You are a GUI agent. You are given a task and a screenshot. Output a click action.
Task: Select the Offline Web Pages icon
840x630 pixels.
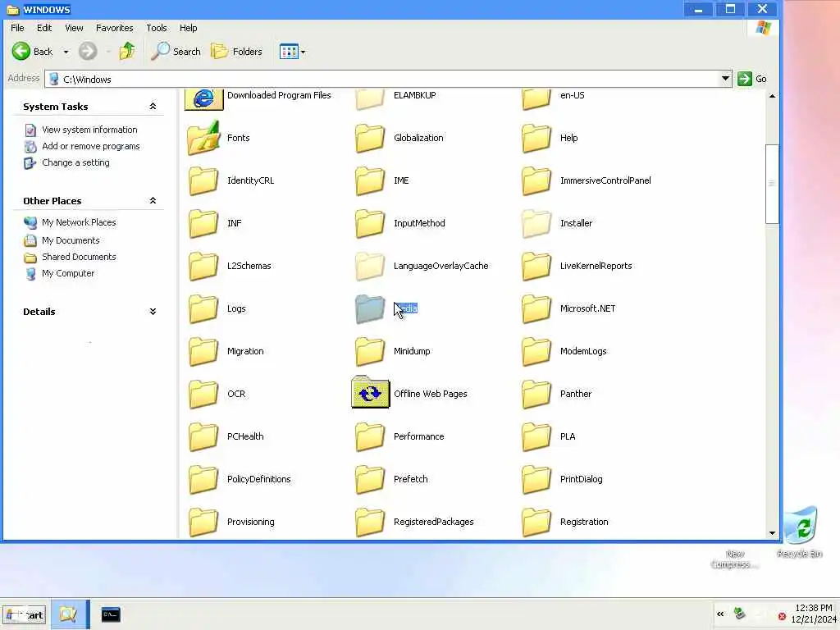pos(370,392)
